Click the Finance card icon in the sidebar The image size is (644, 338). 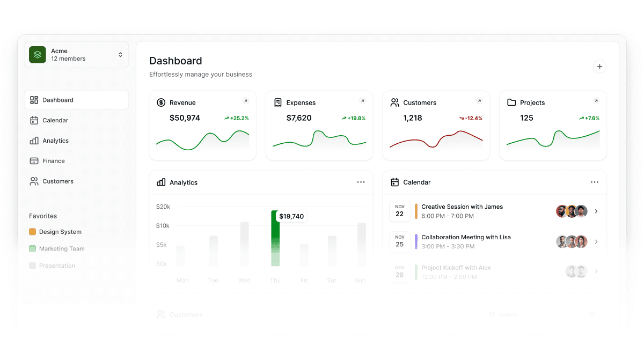tap(34, 161)
